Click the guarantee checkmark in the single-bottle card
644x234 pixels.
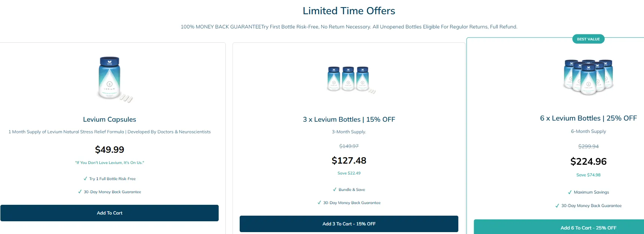point(80,192)
